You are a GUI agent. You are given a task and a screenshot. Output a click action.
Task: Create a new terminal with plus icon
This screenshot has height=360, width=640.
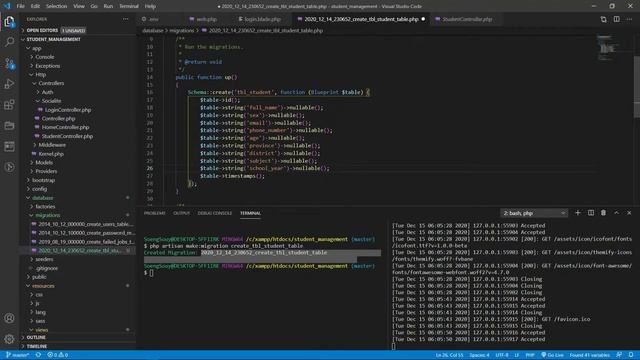point(578,213)
